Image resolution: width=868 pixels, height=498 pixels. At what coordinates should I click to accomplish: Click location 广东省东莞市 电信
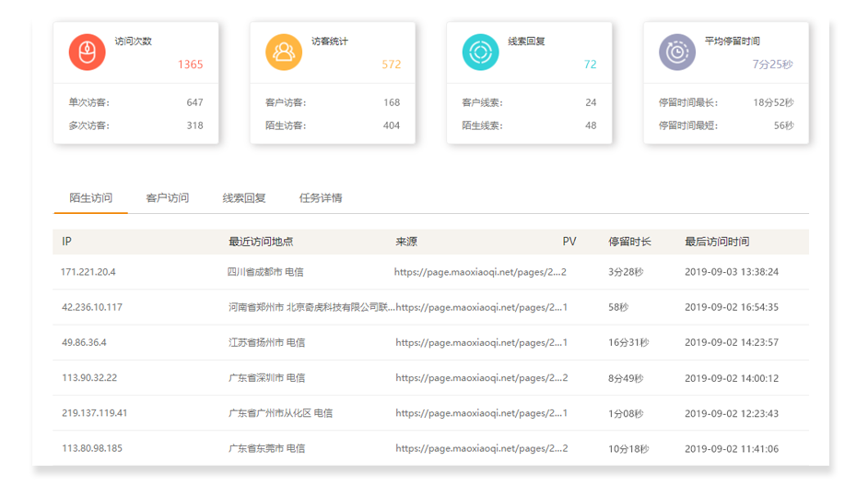point(266,448)
